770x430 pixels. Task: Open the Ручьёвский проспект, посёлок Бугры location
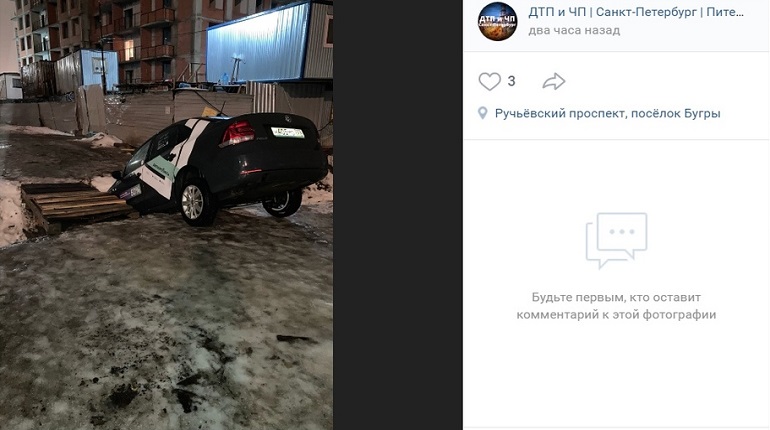click(x=607, y=113)
